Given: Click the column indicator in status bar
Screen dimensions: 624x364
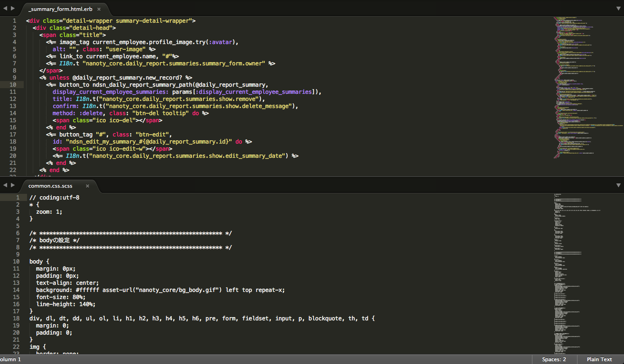Looking at the screenshot, I should tap(10, 359).
